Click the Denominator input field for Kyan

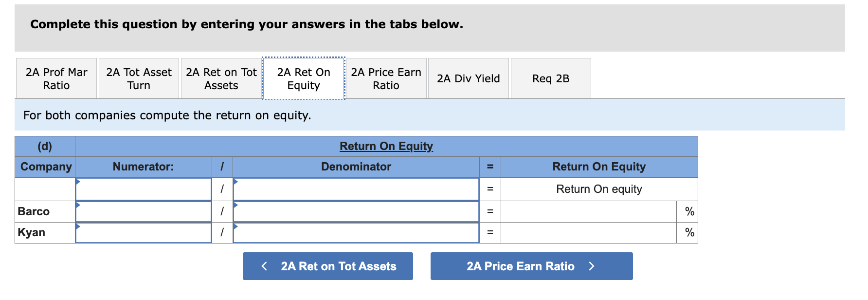coord(356,233)
